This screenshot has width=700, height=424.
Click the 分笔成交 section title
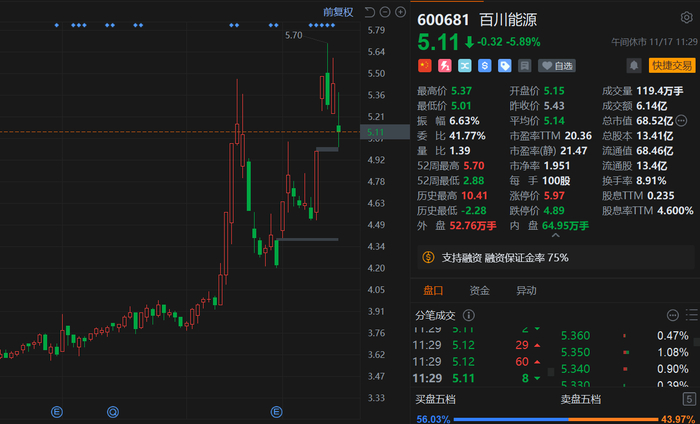(x=435, y=316)
